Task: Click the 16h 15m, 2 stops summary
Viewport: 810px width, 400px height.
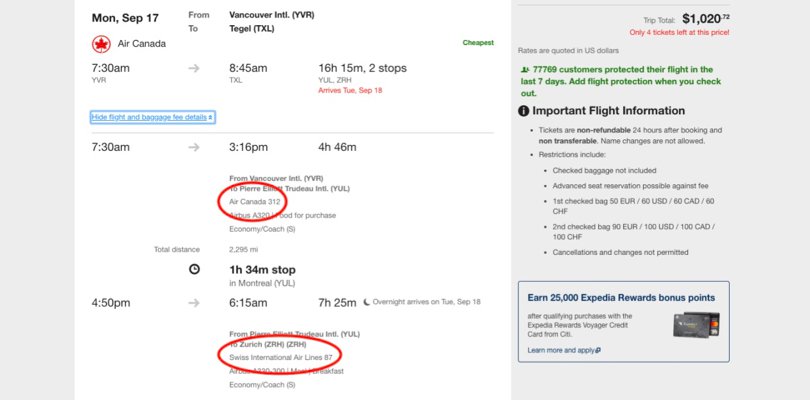Action: point(362,68)
